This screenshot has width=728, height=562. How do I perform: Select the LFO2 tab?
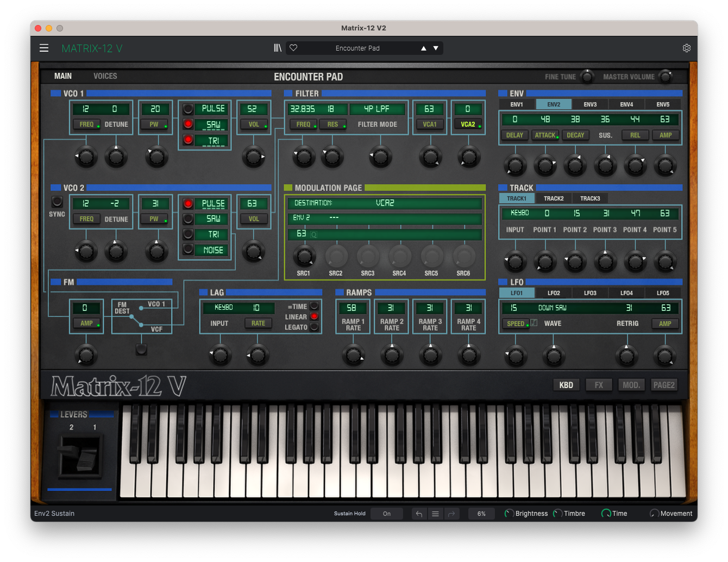tap(554, 293)
